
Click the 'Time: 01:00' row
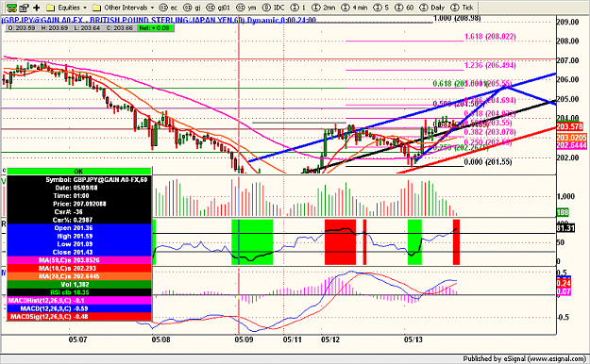(x=79, y=196)
